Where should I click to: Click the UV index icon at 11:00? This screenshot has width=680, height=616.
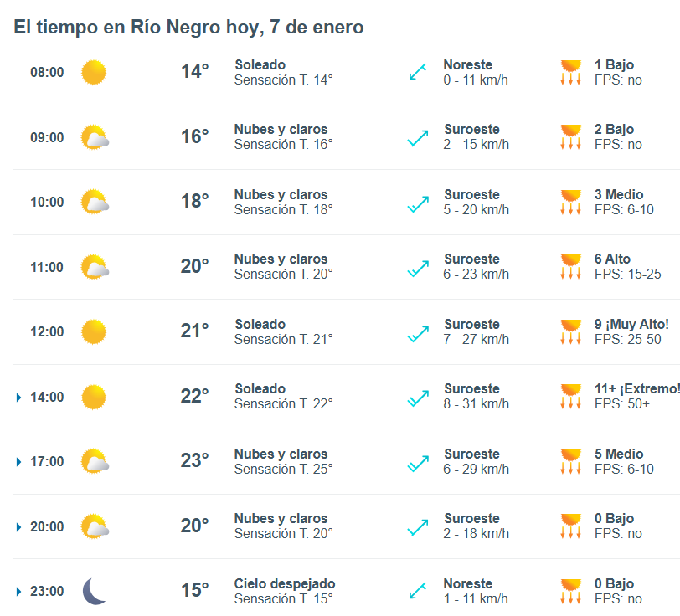click(571, 266)
